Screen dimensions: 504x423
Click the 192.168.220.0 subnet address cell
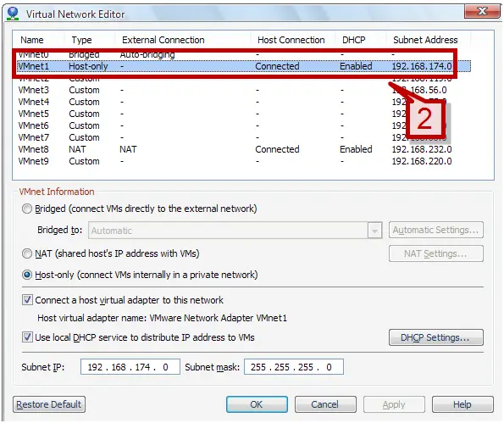(x=422, y=161)
